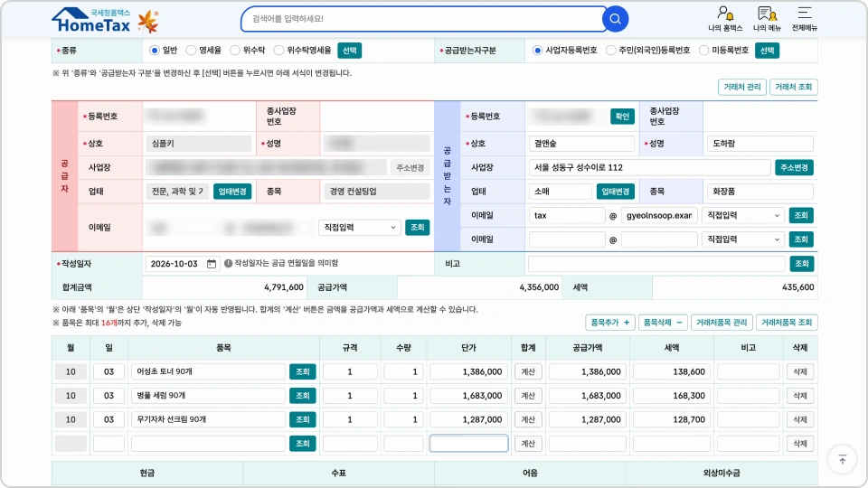Open 거래처 관리
This screenshot has height=488, width=868.
click(741, 87)
